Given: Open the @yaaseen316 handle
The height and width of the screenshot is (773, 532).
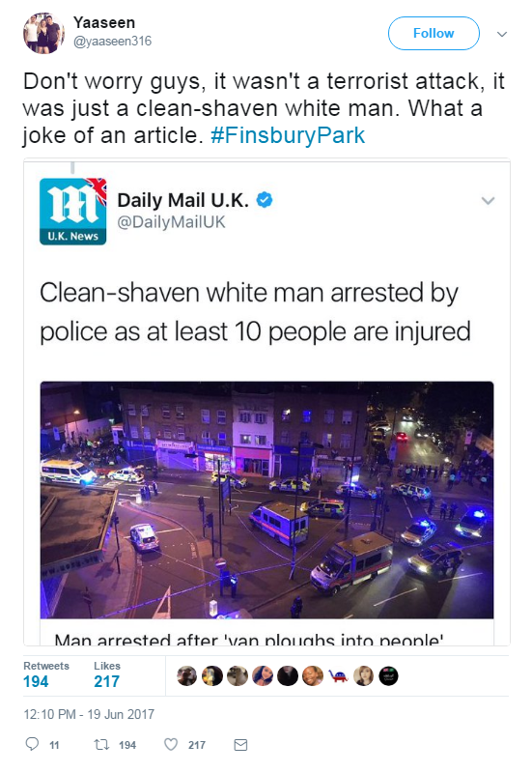Looking at the screenshot, I should 112,41.
